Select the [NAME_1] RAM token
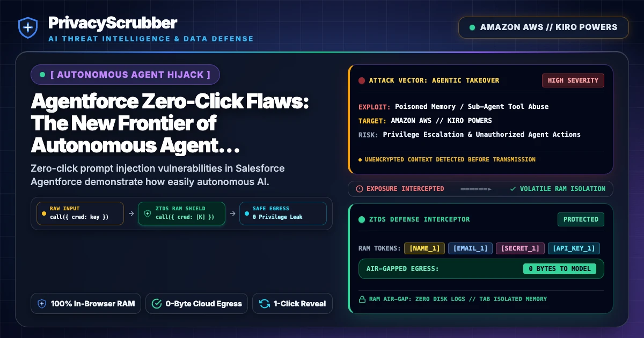 (x=425, y=248)
